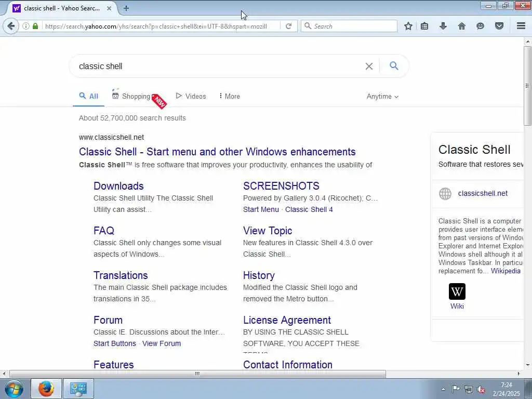Clear the Yahoo search query with X
The height and width of the screenshot is (399, 532).
click(369, 66)
